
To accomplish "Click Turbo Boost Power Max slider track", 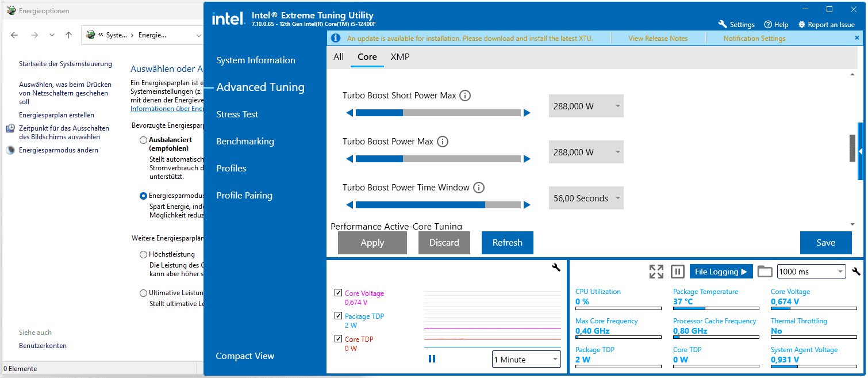I will pyautogui.click(x=438, y=159).
